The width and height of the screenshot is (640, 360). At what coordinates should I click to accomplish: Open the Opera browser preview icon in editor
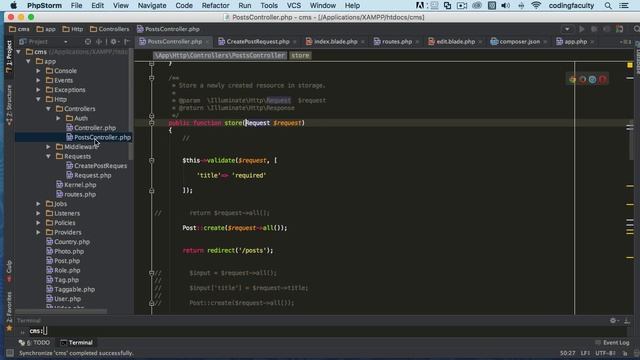(602, 80)
